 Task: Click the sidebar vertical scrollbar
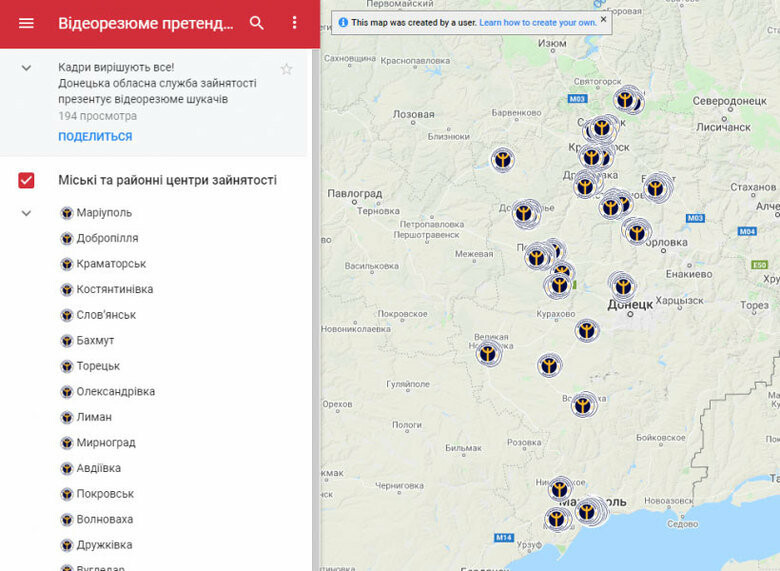click(x=315, y=300)
